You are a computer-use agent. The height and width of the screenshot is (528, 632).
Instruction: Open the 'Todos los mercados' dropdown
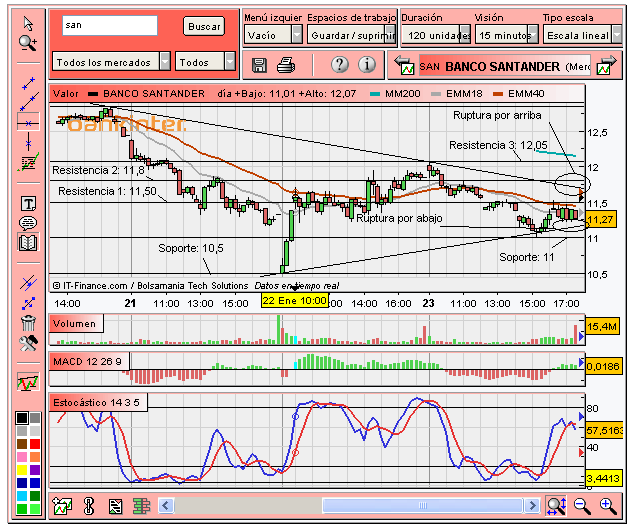pyautogui.click(x=111, y=62)
